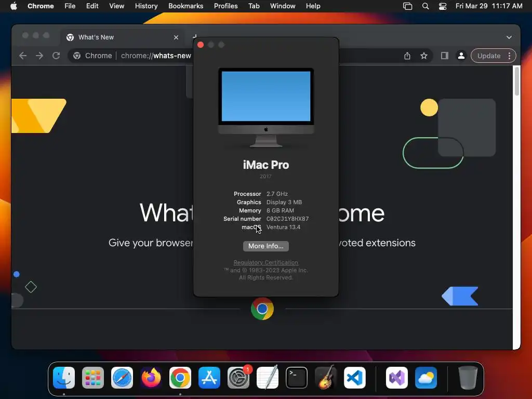532x399 pixels.
Task: Open the History menu
Action: (x=146, y=6)
